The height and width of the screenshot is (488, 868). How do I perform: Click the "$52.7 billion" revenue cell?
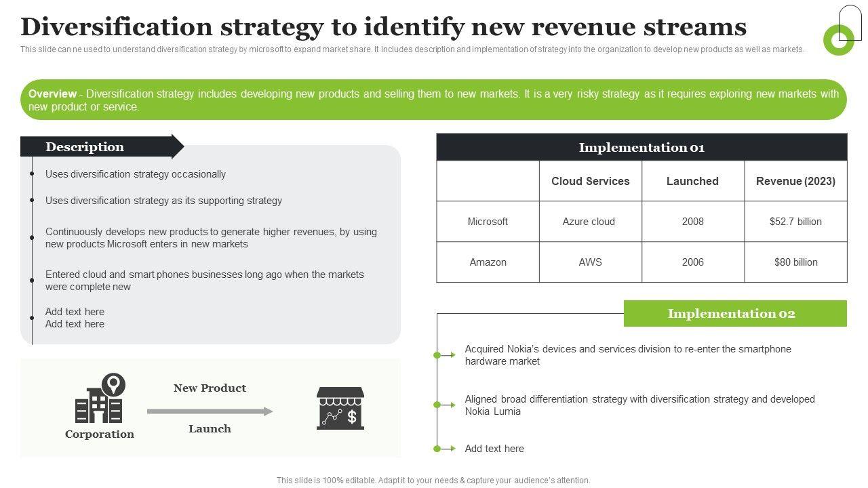coord(795,222)
